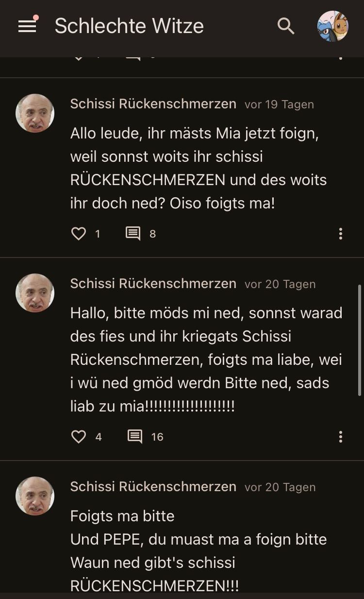
Task: Click the 'Schlechte Witze' group title
Action: tap(129, 26)
